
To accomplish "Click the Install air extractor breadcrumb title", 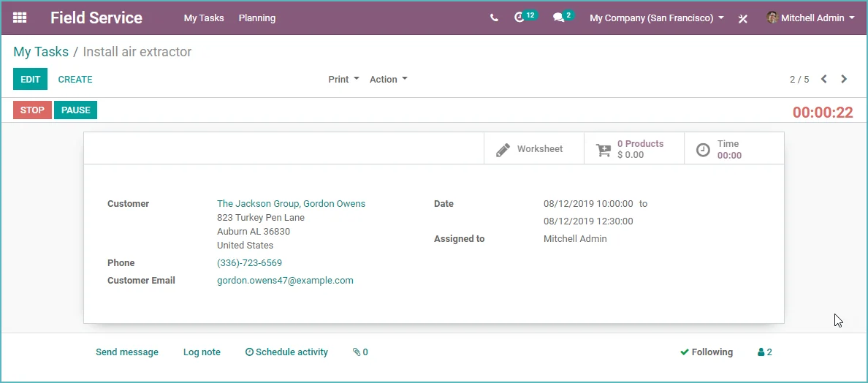I will (x=137, y=51).
